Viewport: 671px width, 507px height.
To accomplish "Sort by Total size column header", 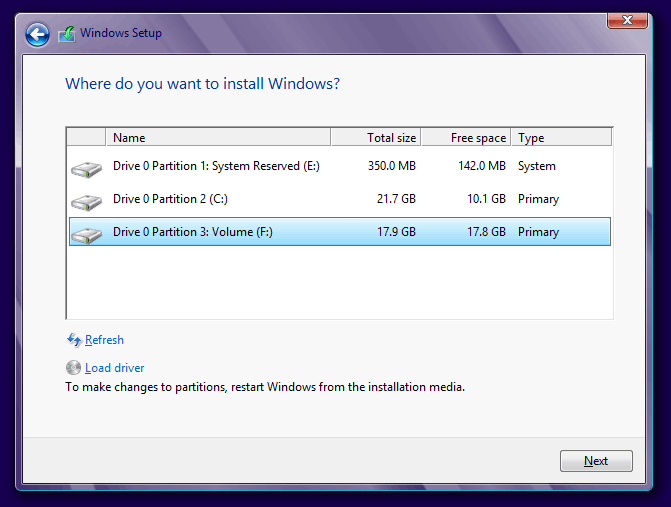I will tap(376, 137).
